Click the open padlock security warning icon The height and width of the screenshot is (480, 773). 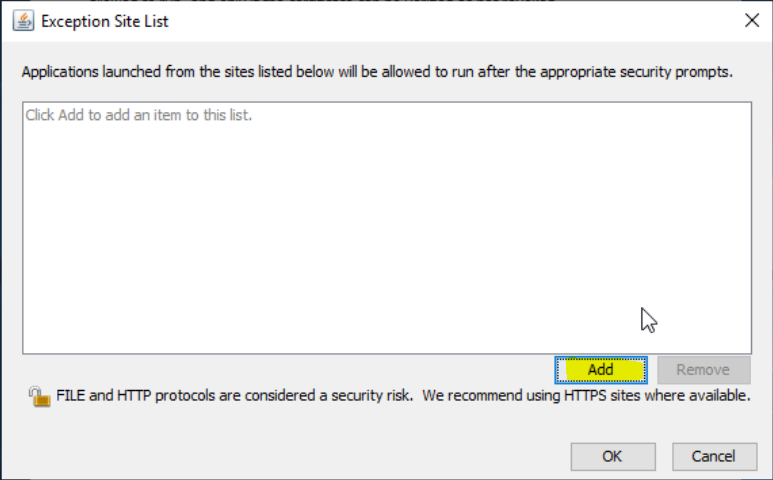(39, 397)
